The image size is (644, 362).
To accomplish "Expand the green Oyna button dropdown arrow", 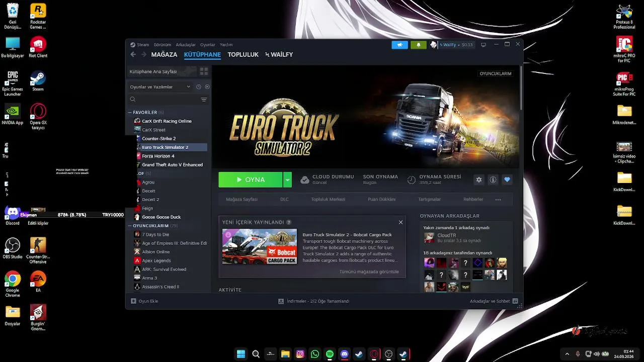I will coord(287,179).
